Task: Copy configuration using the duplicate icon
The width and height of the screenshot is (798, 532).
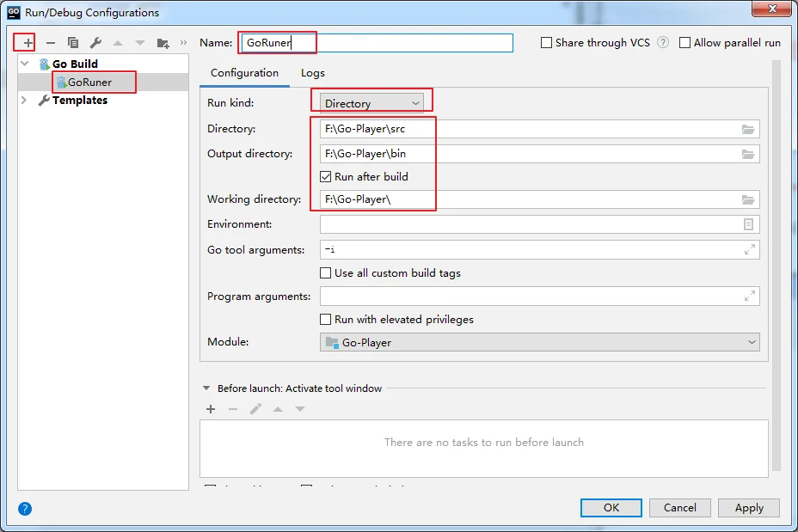Action: (73, 43)
